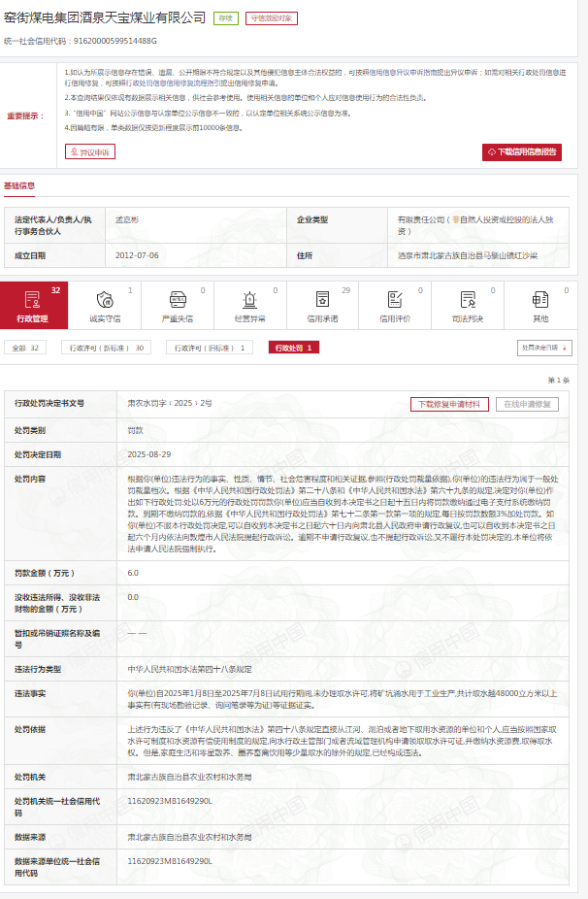Select the 诚实守信 shield icon
Screen dimensions: 588x899
coord(105,300)
